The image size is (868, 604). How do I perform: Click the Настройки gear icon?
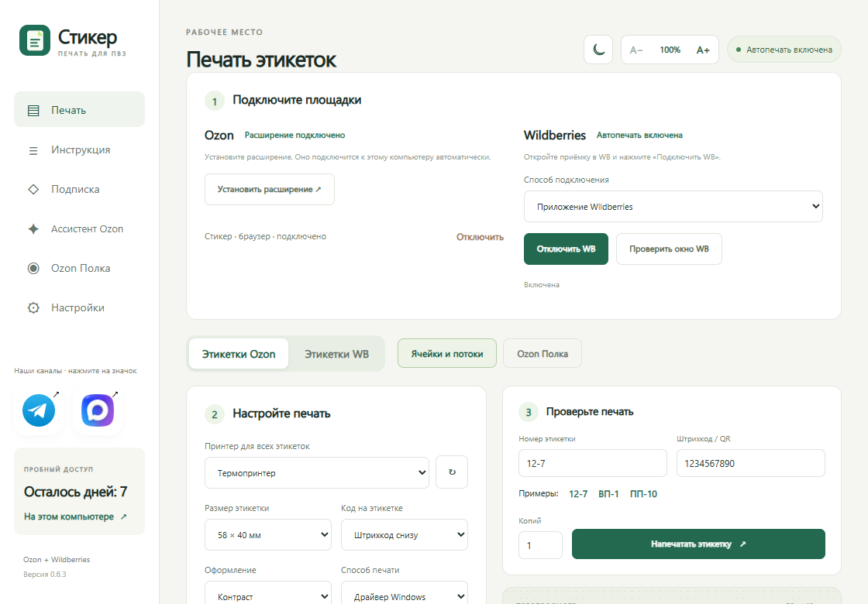[x=33, y=307]
